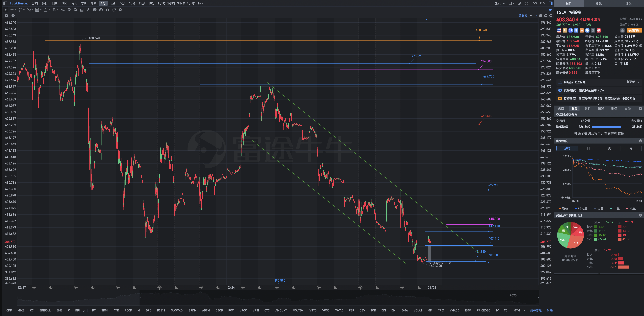Click the X,Y coordinate axis icon
Viewport: 644px width, 316px height.
[x=535, y=16]
